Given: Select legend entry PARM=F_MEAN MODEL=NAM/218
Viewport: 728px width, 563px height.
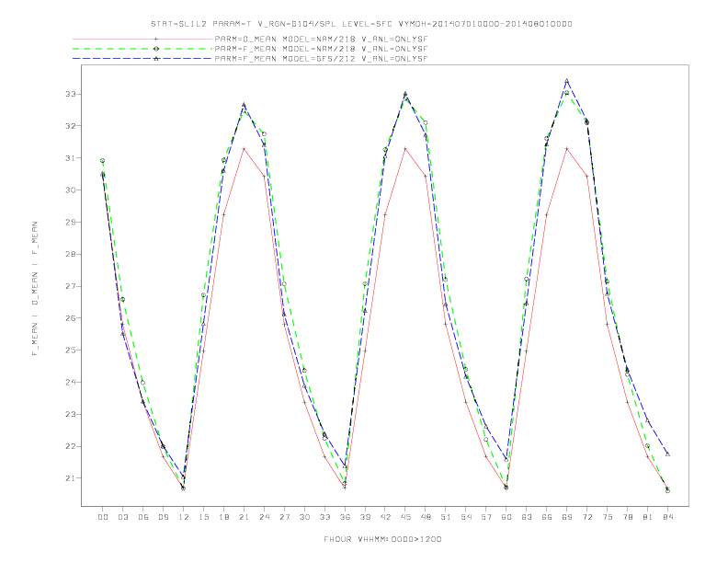Looking at the screenshot, I should click(321, 49).
